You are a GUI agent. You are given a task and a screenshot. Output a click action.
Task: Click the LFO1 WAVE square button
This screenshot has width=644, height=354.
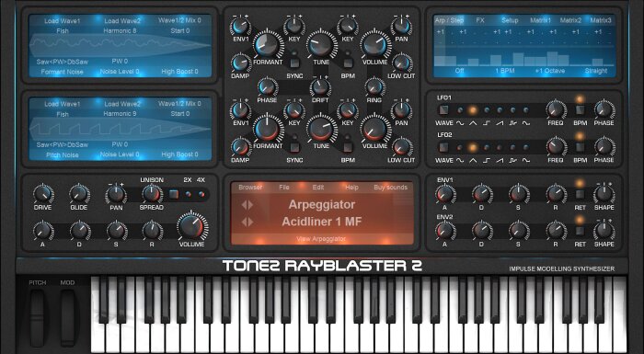point(443,110)
